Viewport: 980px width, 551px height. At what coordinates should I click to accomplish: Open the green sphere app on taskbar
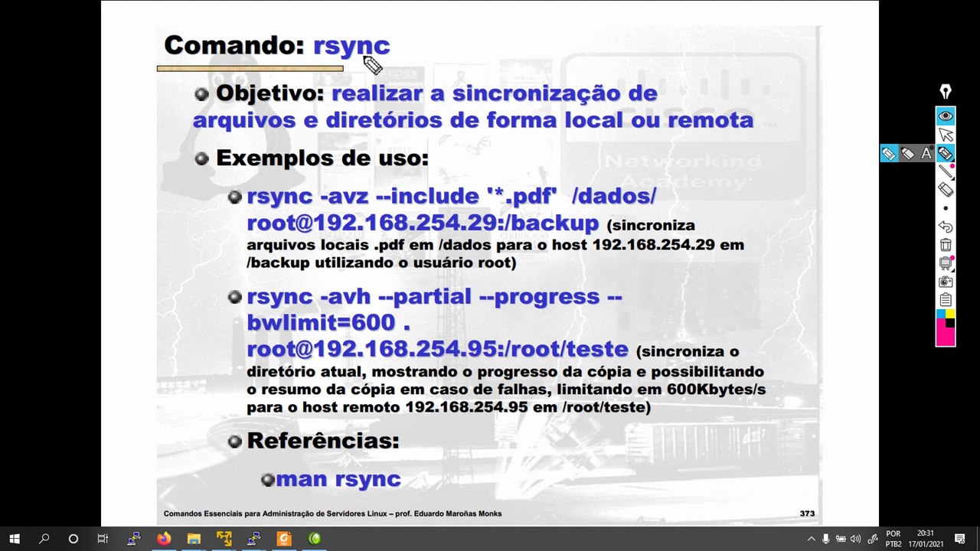point(314,539)
